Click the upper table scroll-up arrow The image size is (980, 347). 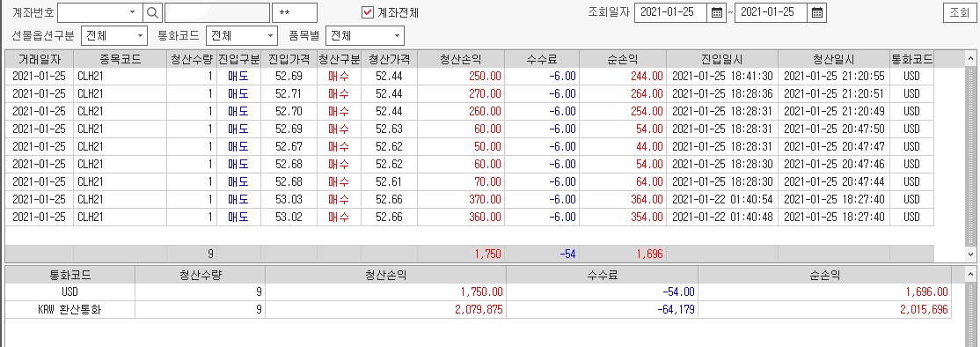(970, 59)
